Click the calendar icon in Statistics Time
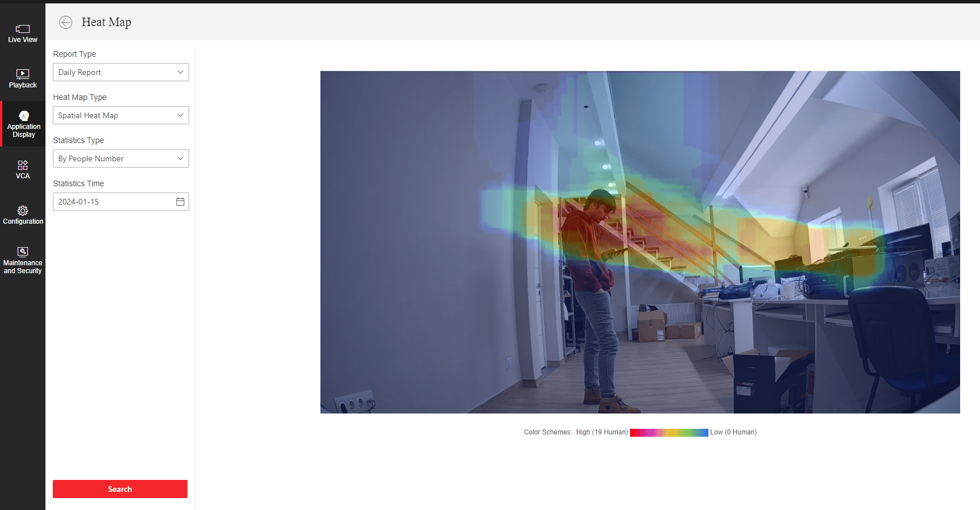 tap(180, 202)
